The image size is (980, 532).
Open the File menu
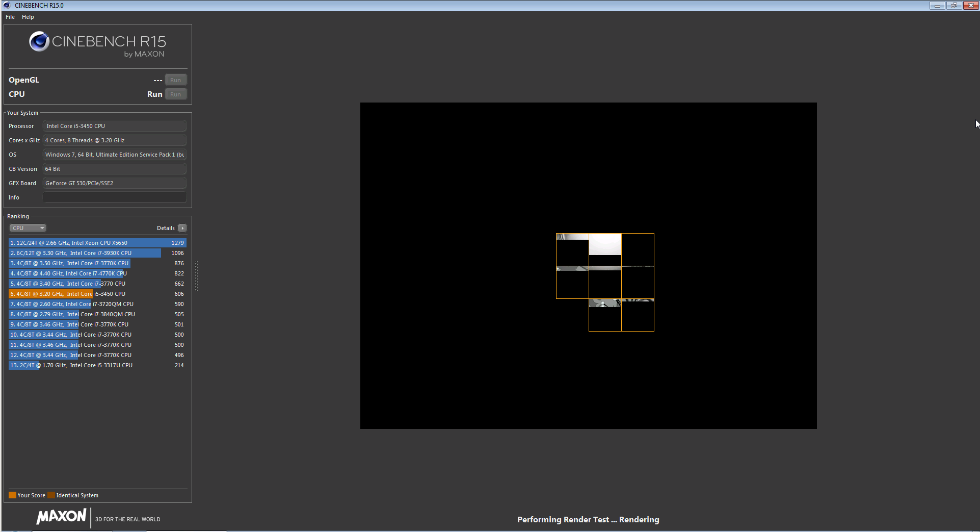click(x=10, y=17)
